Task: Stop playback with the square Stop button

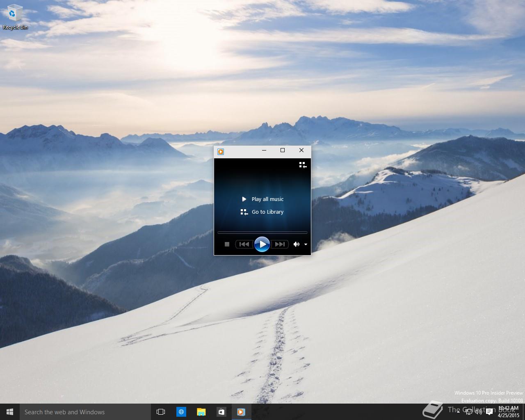Action: click(x=227, y=244)
